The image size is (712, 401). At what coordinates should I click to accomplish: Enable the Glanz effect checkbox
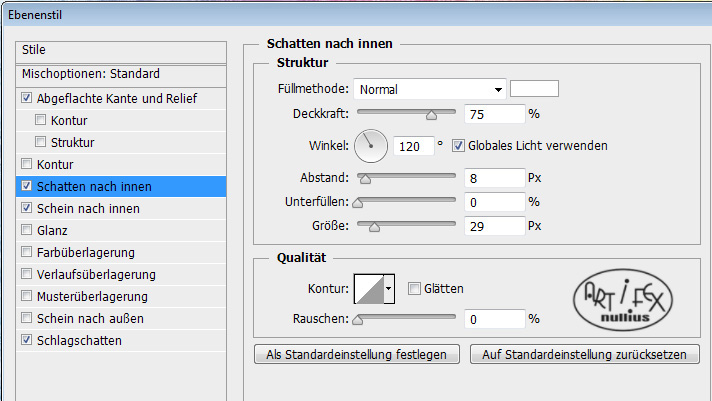[x=27, y=230]
